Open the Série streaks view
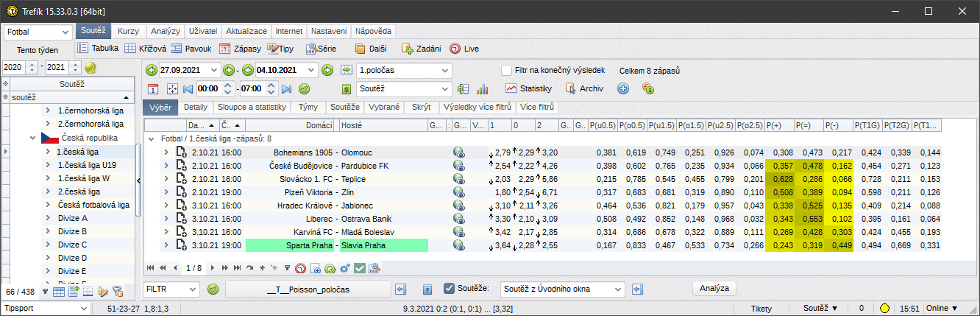The height and width of the screenshot is (316, 980). (322, 49)
